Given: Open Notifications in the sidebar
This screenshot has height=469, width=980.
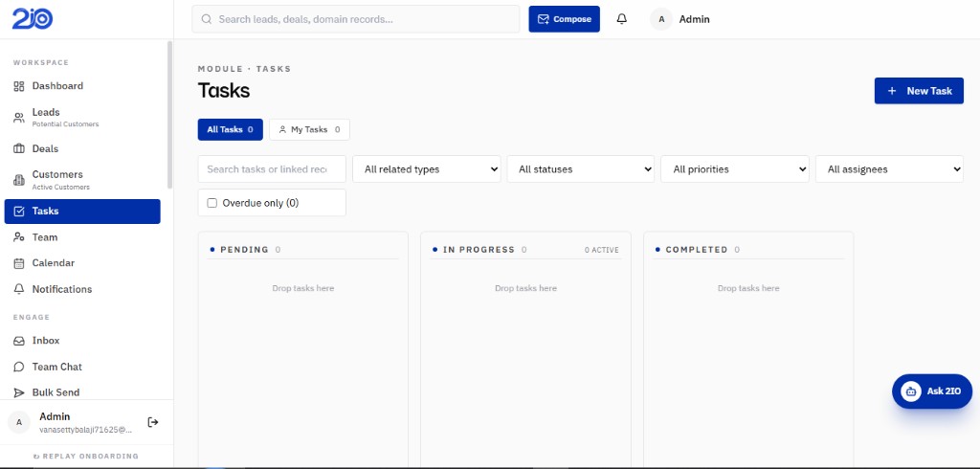Looking at the screenshot, I should click(82, 289).
